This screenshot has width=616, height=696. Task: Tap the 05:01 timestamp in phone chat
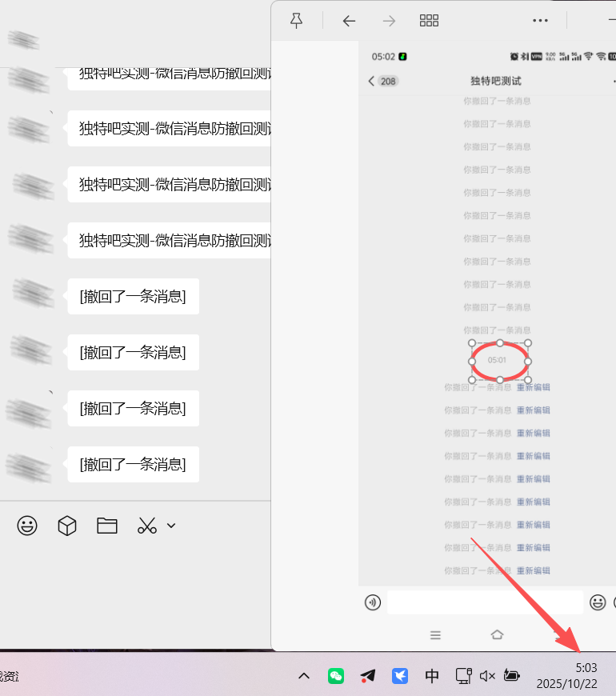497,360
